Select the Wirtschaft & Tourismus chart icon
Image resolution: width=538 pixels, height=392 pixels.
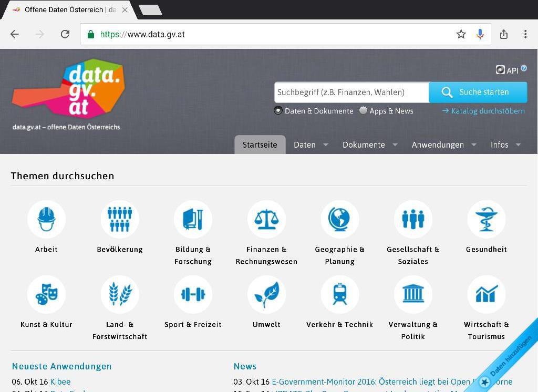click(486, 294)
